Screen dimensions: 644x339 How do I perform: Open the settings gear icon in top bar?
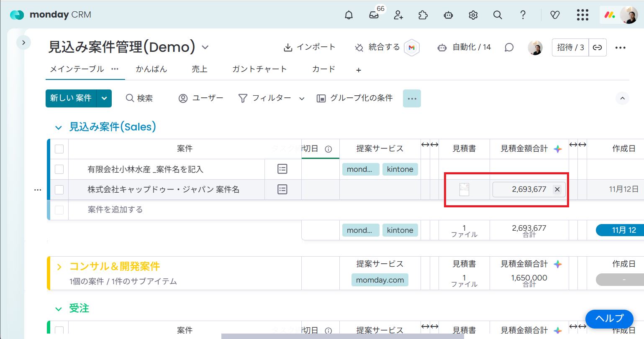point(473,15)
